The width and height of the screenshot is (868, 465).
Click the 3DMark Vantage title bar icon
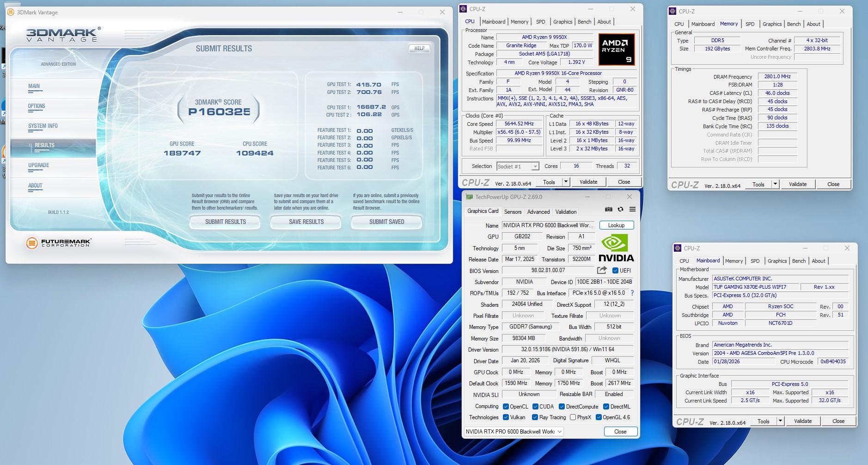[x=11, y=12]
